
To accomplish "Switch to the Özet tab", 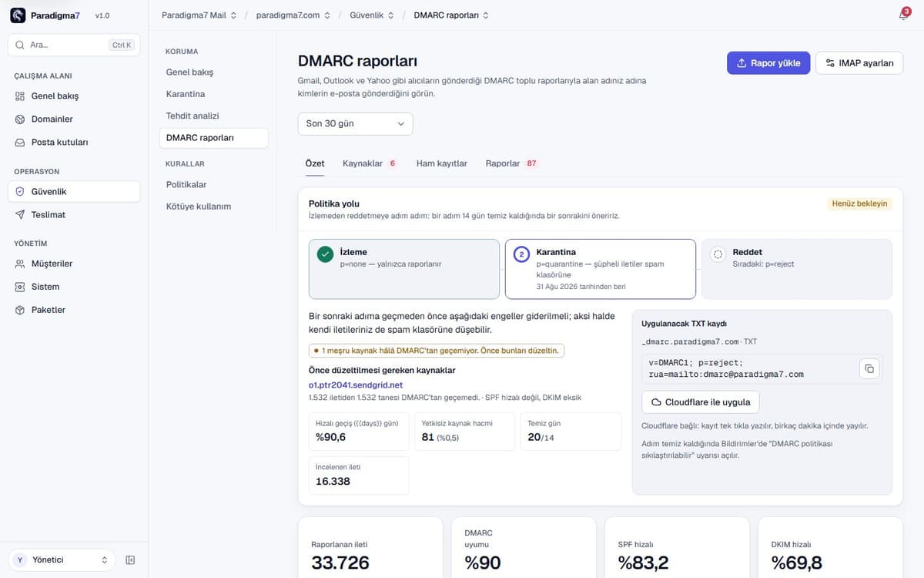I will 315,163.
